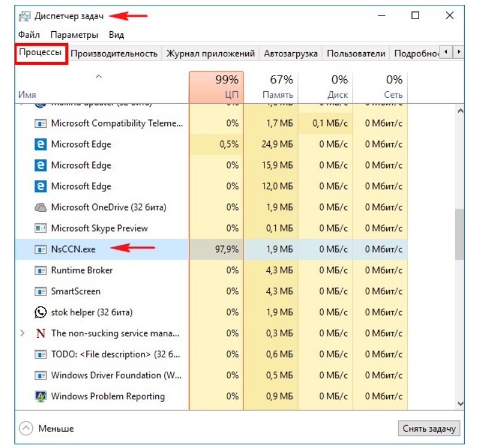This screenshot has width=481, height=448.
Task: Click the 0,6 МБ memory value
Action: (x=279, y=354)
